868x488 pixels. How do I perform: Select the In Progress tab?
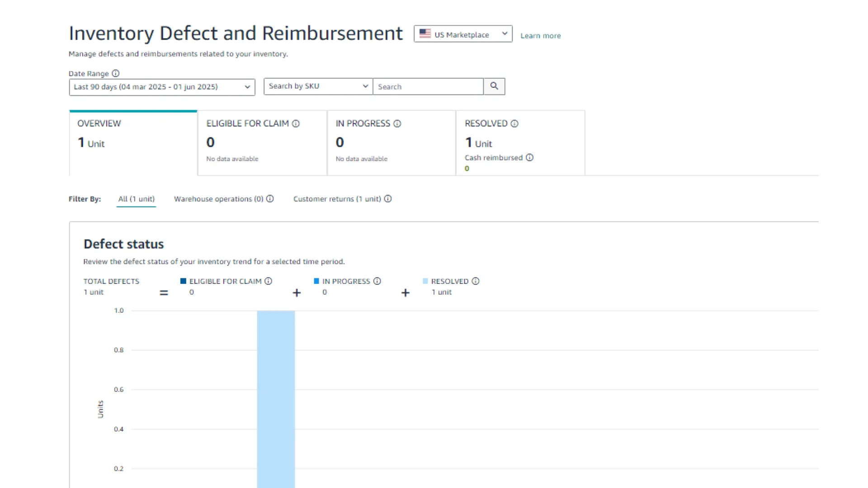tap(391, 142)
